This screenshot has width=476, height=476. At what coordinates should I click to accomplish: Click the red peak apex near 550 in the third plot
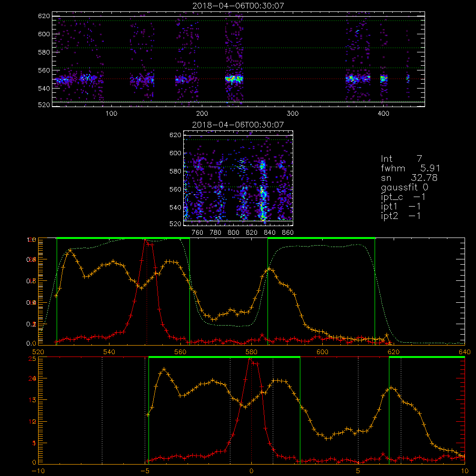(x=146, y=240)
